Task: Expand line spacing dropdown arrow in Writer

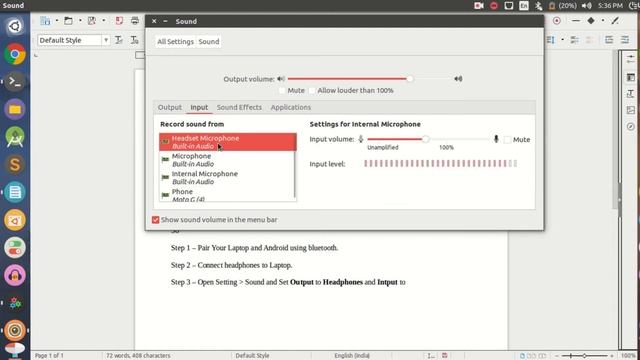Action: tap(562, 40)
